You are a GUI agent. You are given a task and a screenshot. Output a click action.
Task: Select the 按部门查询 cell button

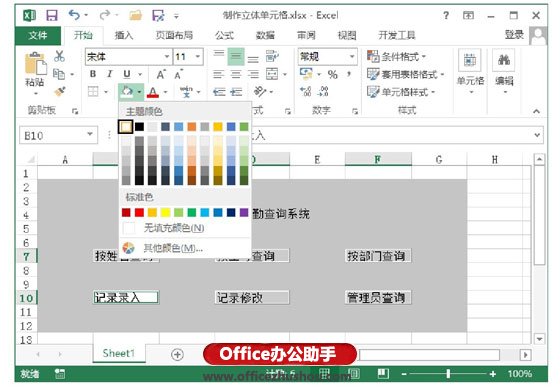pyautogui.click(x=378, y=256)
